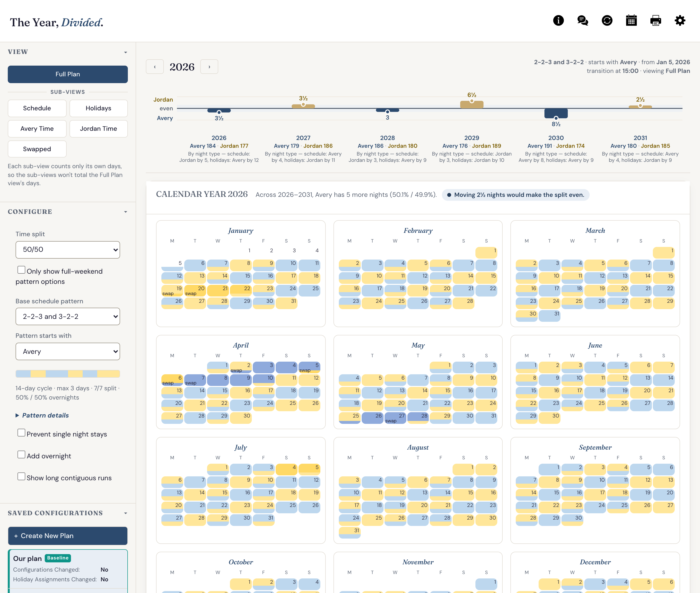Click the printer icon

pyautogui.click(x=655, y=20)
